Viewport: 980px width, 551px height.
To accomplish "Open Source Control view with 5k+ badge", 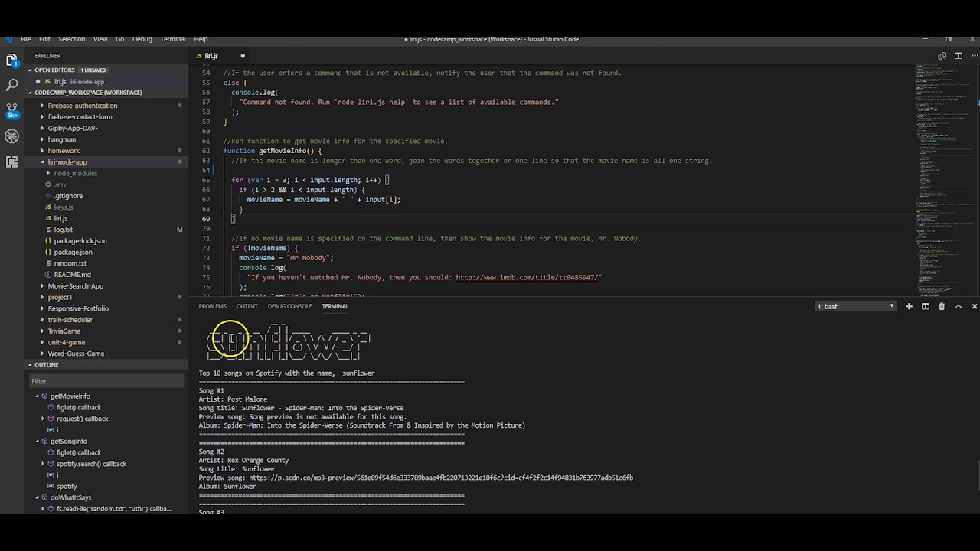I will pyautogui.click(x=11, y=110).
